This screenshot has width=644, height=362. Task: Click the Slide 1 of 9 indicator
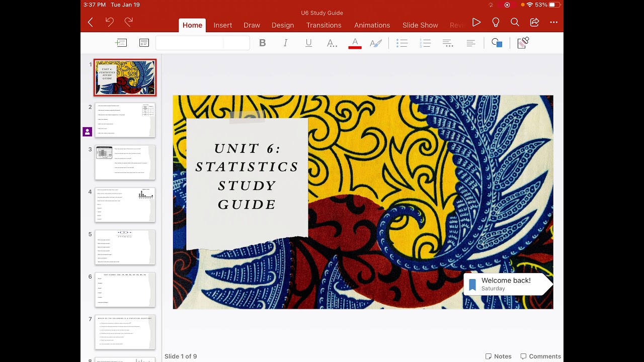[181, 356]
